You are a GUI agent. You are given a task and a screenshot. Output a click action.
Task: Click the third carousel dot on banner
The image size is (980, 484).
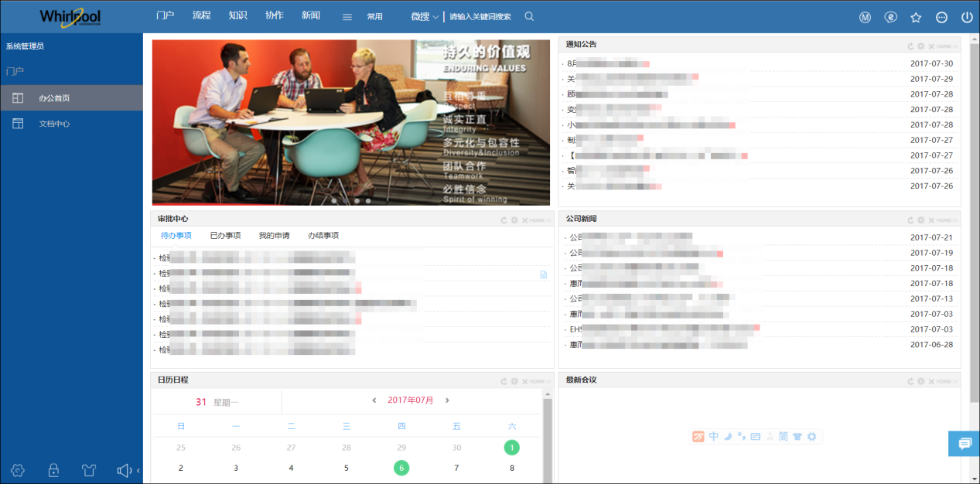(357, 200)
